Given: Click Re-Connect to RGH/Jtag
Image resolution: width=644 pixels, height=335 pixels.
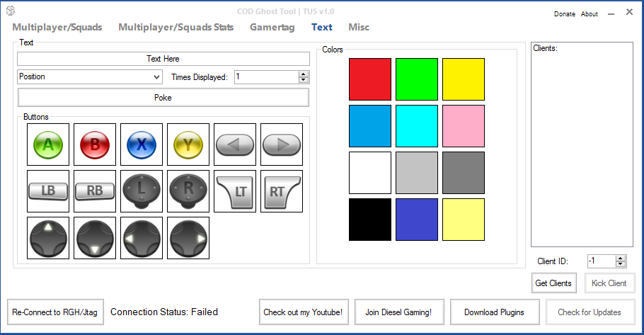Looking at the screenshot, I should pyautogui.click(x=54, y=312).
